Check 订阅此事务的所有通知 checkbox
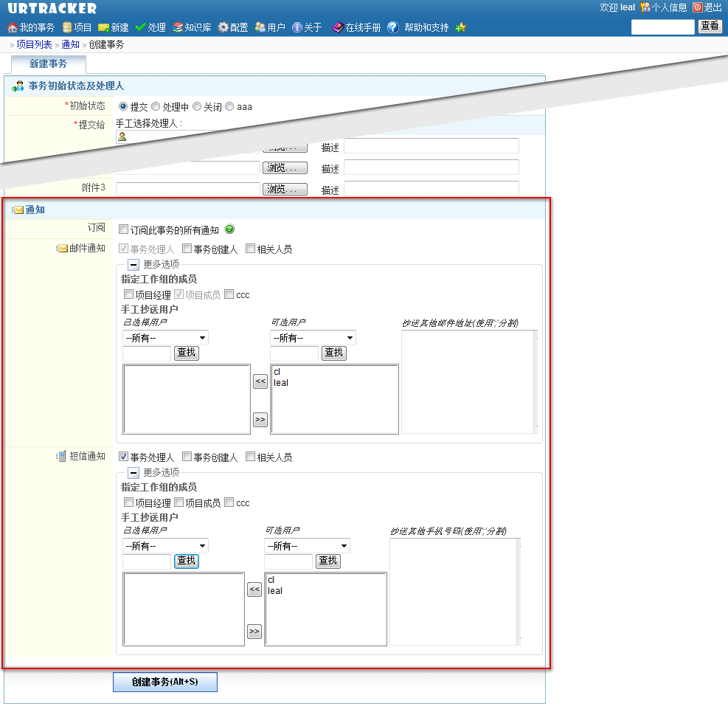The height and width of the screenshot is (712, 728). pyautogui.click(x=123, y=229)
